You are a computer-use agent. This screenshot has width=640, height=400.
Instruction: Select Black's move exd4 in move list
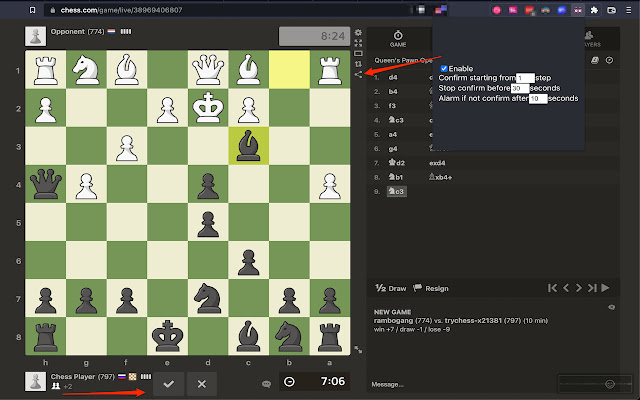click(437, 163)
